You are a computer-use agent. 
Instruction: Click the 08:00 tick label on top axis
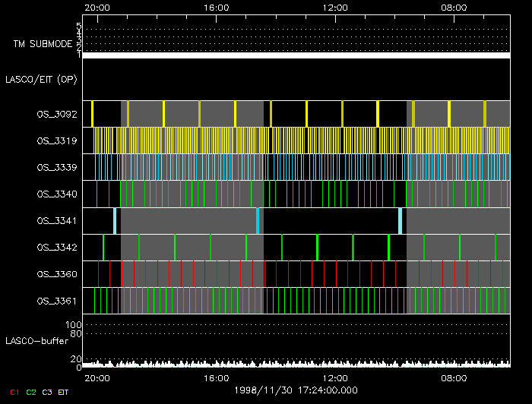pyautogui.click(x=454, y=7)
